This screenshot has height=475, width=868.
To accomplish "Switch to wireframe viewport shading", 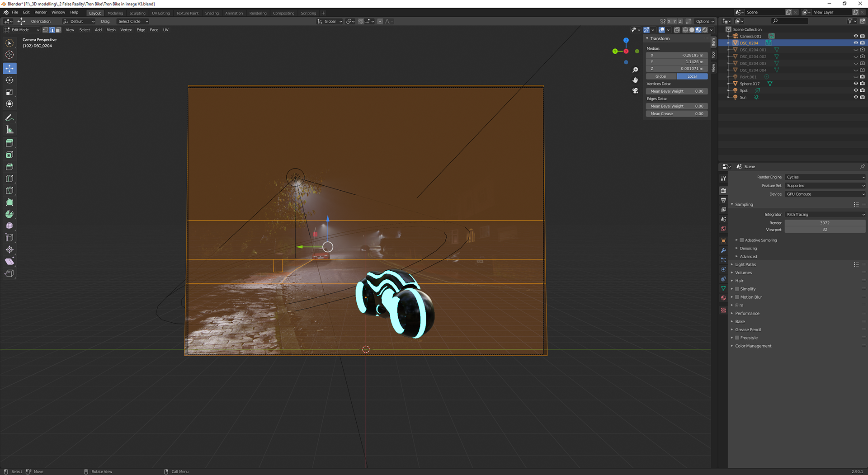I will 685,30.
